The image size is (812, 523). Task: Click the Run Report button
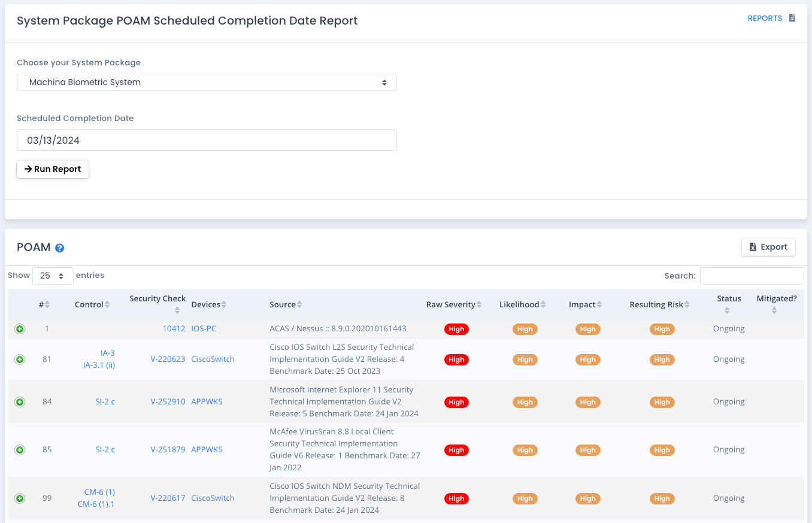tap(53, 169)
